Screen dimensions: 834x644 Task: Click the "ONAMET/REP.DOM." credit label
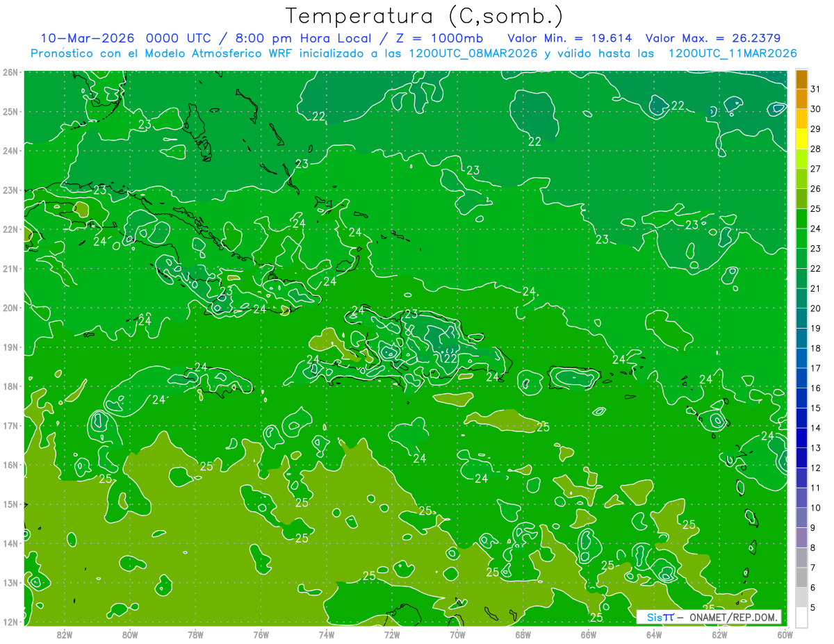pos(733,617)
